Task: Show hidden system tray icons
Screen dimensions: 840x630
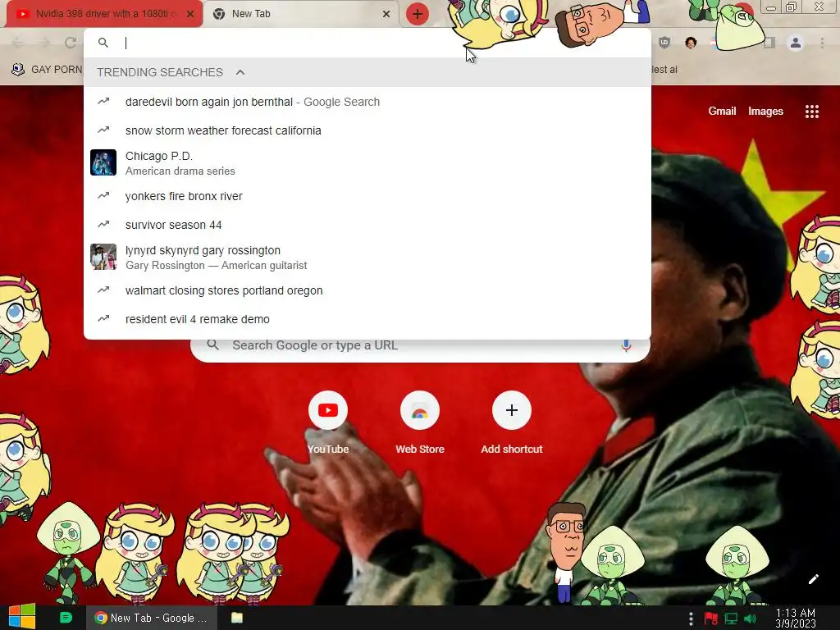Action: (691, 619)
